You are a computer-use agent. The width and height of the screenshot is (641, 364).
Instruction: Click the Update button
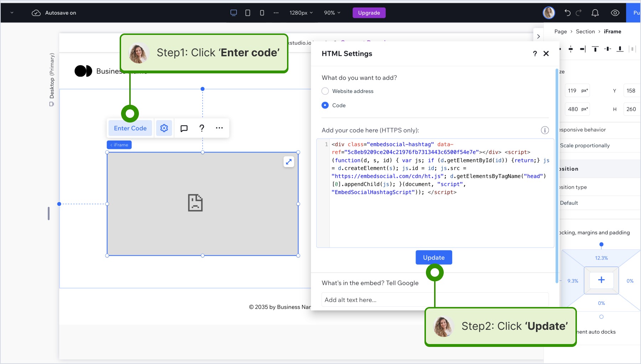pyautogui.click(x=434, y=258)
